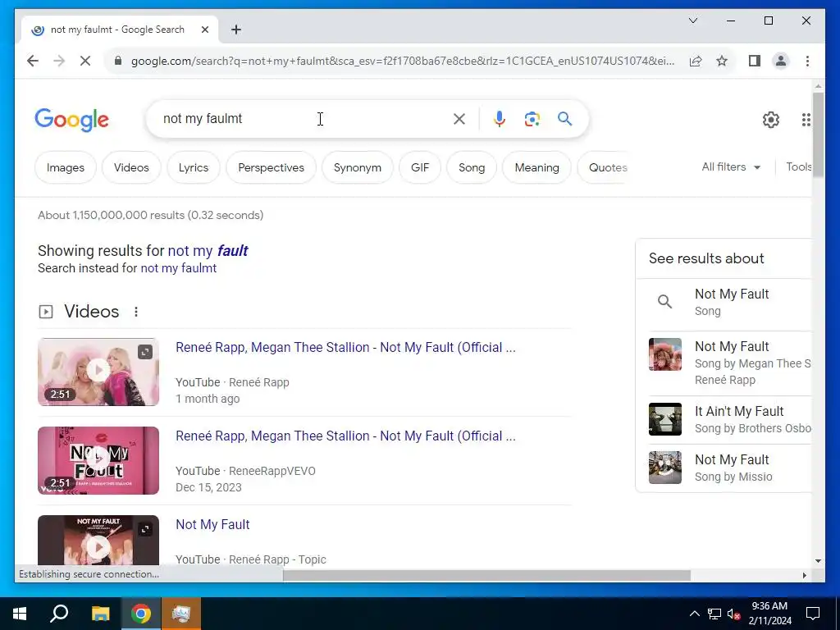Click the forward navigation arrow
The image size is (840, 630).
pos(59,61)
